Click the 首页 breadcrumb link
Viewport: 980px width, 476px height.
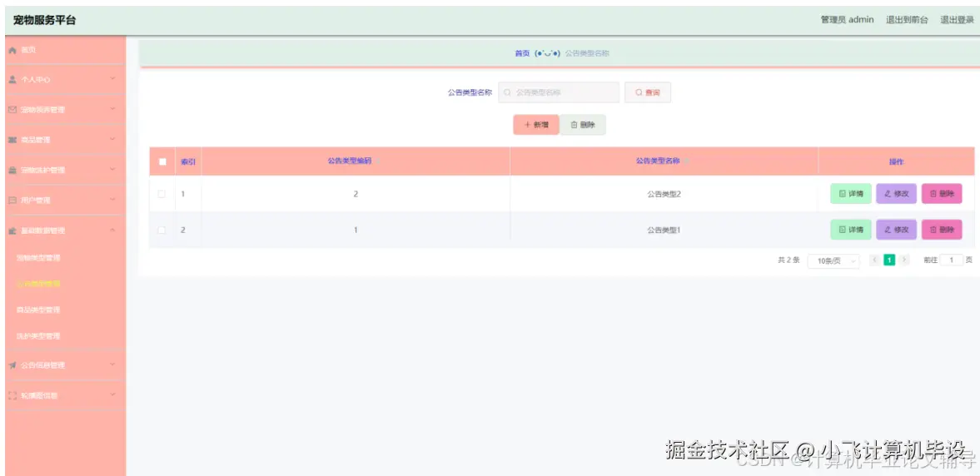pyautogui.click(x=522, y=54)
